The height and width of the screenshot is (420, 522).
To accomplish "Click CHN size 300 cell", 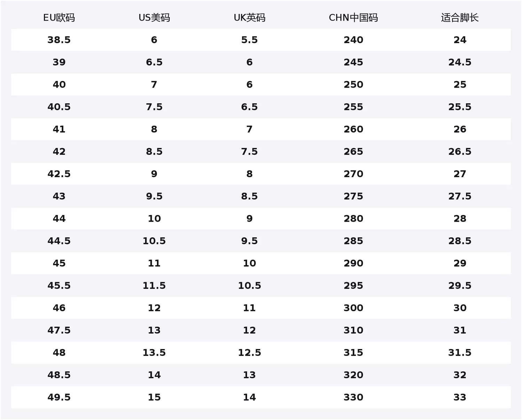I will pyautogui.click(x=353, y=308).
